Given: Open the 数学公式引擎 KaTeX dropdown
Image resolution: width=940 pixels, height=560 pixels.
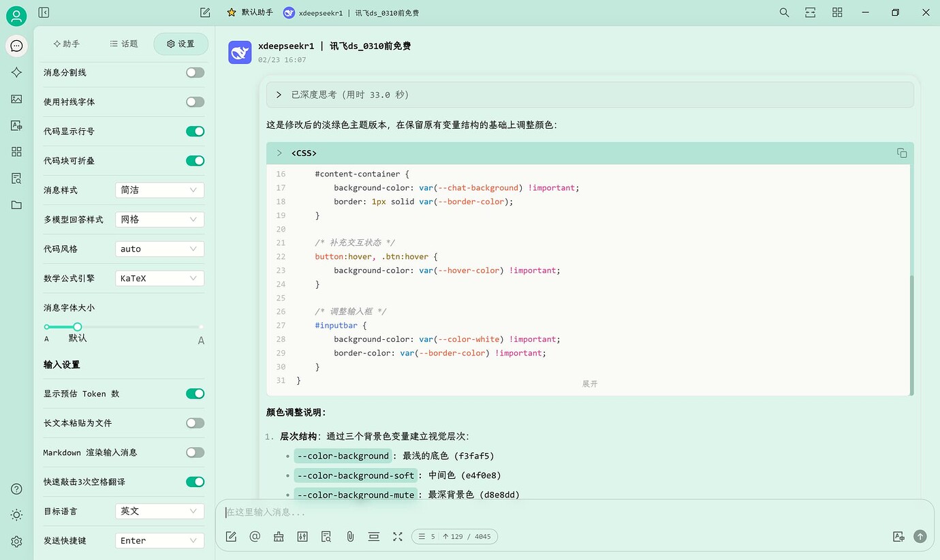Looking at the screenshot, I should click(160, 278).
